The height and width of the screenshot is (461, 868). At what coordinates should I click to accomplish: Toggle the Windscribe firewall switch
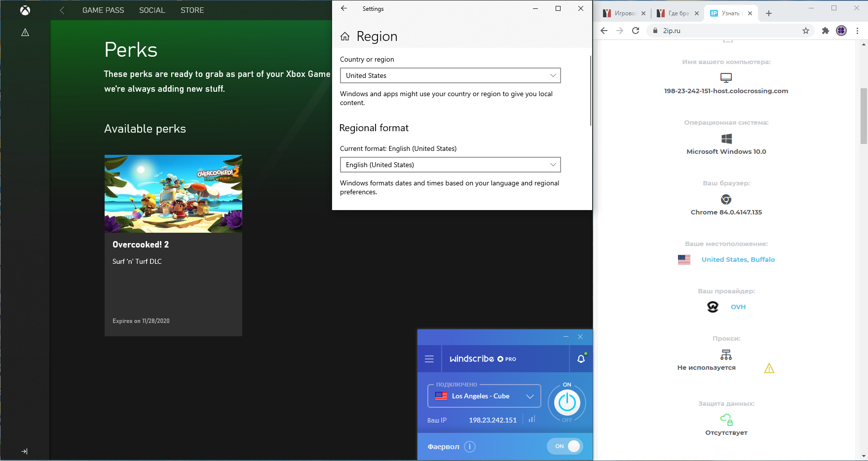tap(565, 446)
